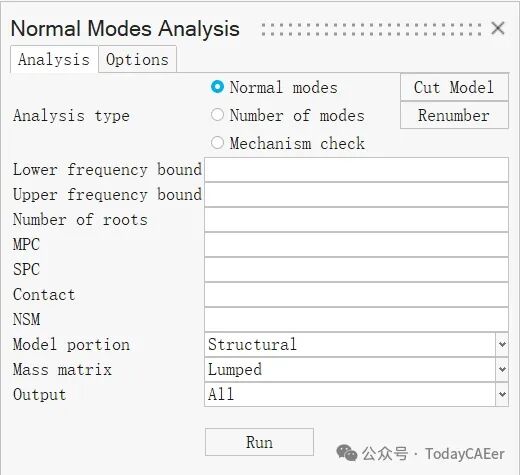Click into the MPC field

(356, 245)
